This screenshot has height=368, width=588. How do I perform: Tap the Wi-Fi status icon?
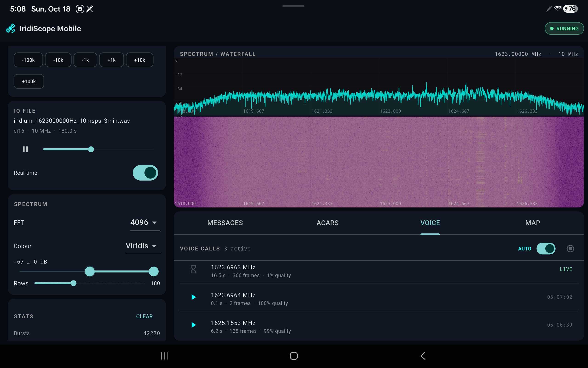point(558,9)
